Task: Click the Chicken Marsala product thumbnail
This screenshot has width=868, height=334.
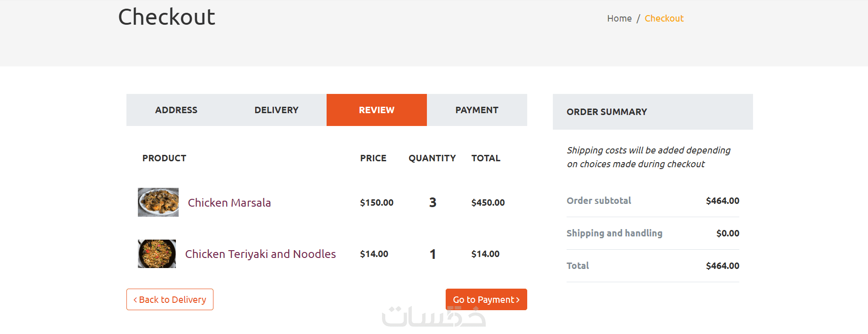Action: (158, 202)
